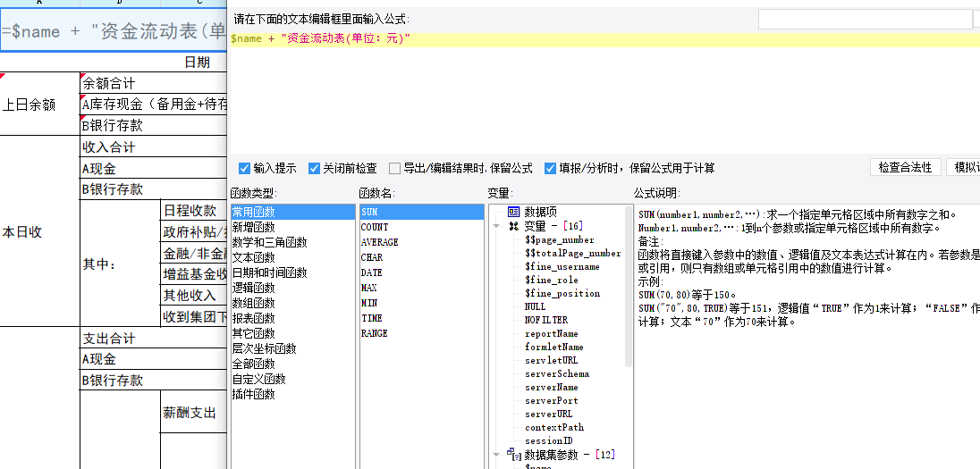Collapse the 数据集参数 - [12] tree node
980x469 pixels.
[x=496, y=455]
